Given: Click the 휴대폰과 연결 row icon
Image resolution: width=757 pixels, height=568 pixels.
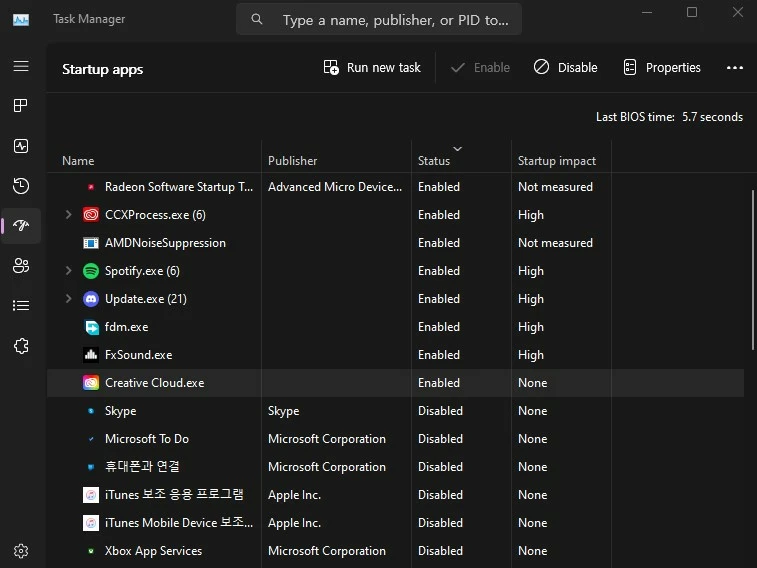Looking at the screenshot, I should tap(91, 467).
